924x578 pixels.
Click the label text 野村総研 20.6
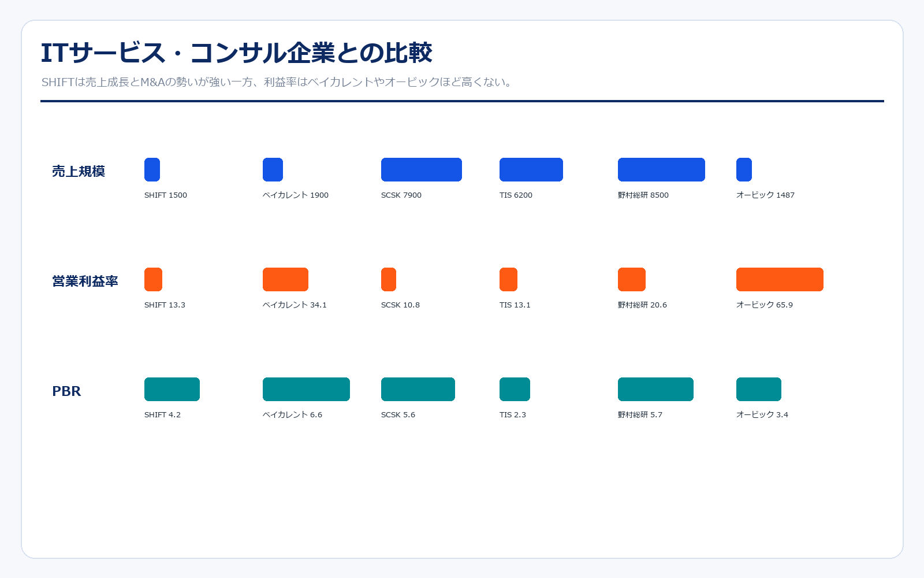(642, 305)
